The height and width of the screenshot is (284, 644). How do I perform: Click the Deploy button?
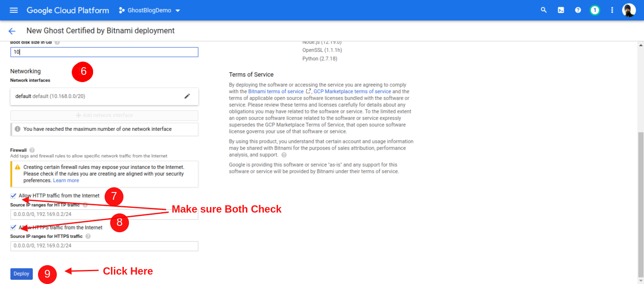click(21, 274)
